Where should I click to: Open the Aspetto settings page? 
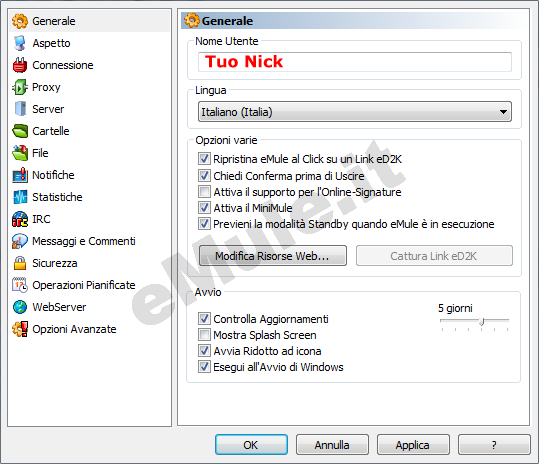pos(51,43)
